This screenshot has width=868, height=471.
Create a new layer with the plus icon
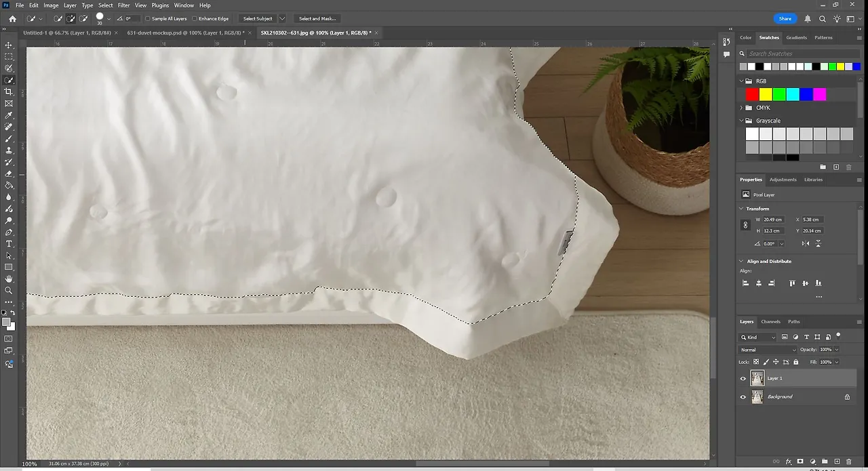point(837,462)
